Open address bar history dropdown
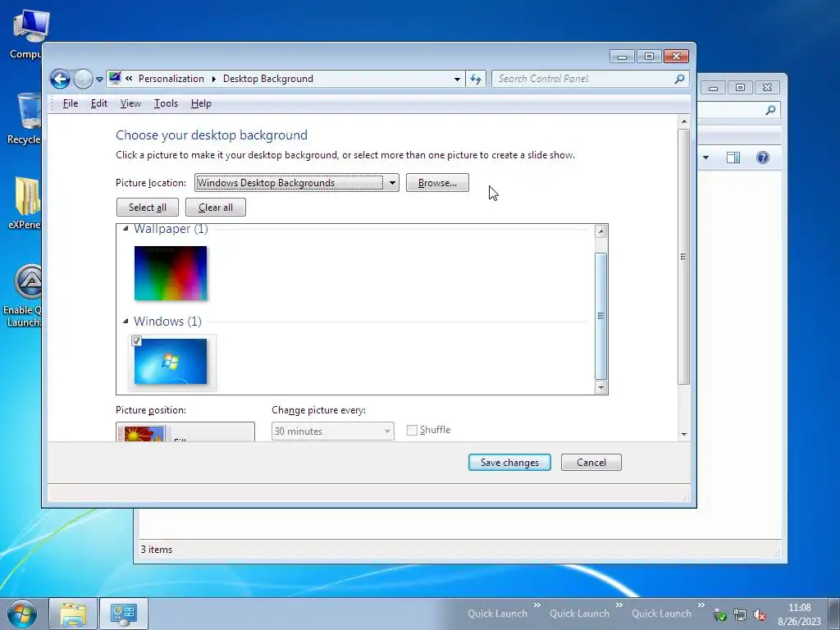 tap(457, 80)
